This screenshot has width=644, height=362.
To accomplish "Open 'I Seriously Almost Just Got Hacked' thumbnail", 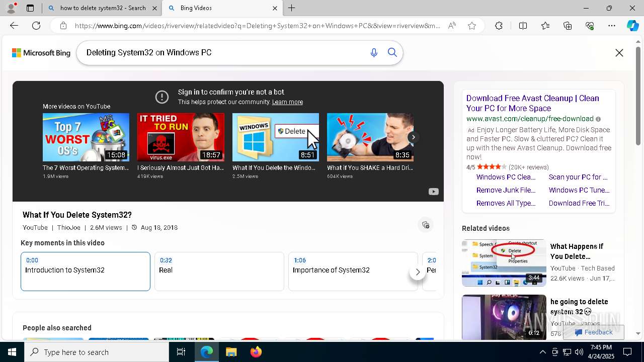I will pos(181,137).
